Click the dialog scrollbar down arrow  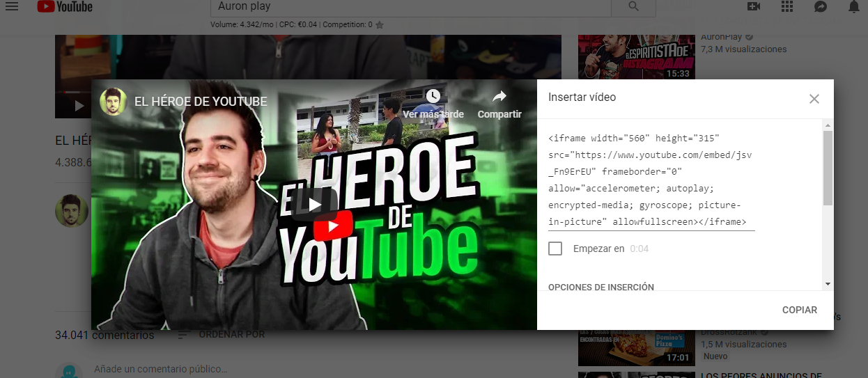click(x=828, y=283)
